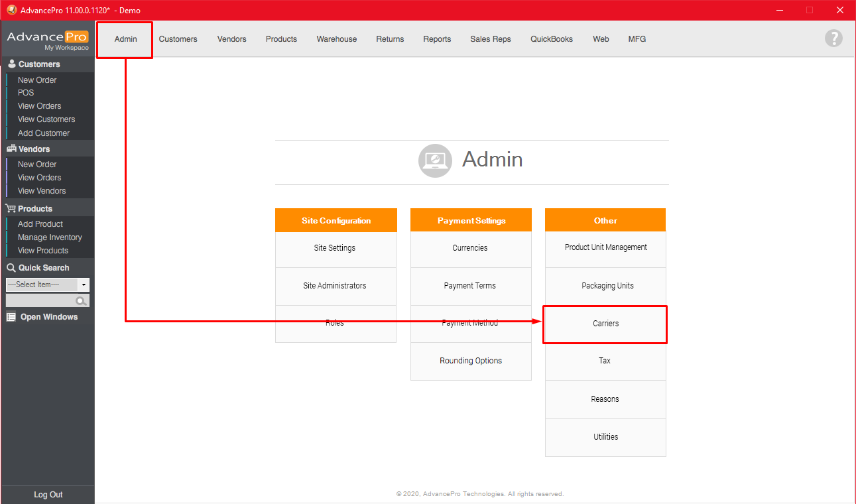Screen dimensions: 856x504
Task: Click the Open Windows list icon
Action: pos(11,317)
